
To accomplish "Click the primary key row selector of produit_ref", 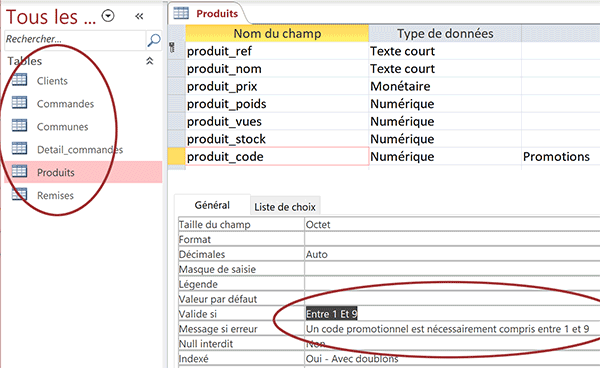I will (176, 50).
